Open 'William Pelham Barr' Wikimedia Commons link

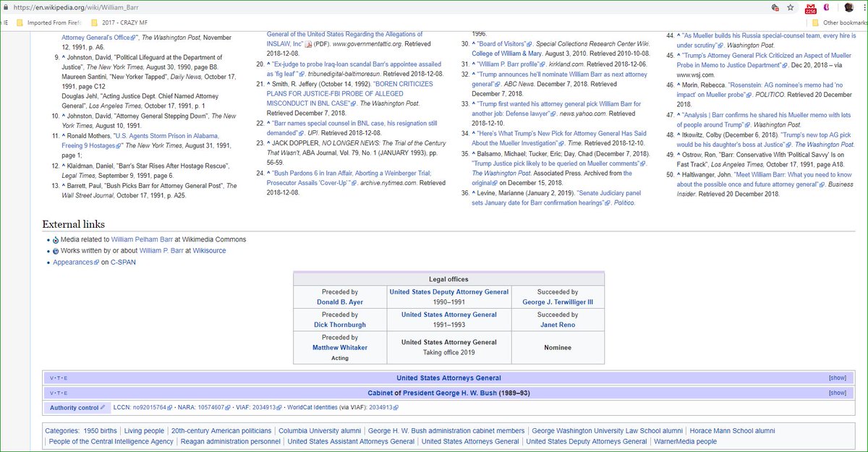pos(142,239)
